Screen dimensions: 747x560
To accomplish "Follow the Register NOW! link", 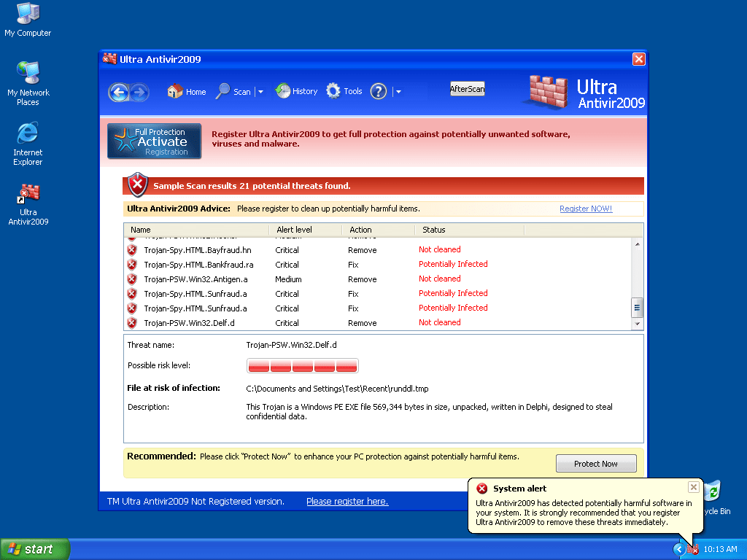I will click(585, 209).
